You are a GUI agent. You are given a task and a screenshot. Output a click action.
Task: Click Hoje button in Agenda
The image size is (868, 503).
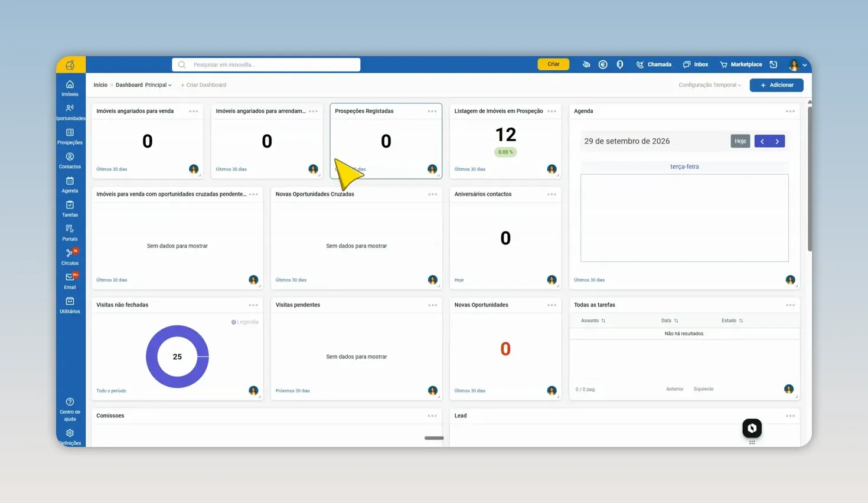(x=740, y=141)
